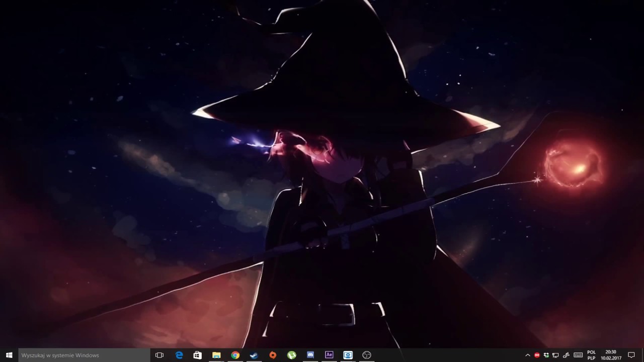Open OBS Studio from the taskbar
Image resolution: width=644 pixels, height=362 pixels.
[x=367, y=355]
